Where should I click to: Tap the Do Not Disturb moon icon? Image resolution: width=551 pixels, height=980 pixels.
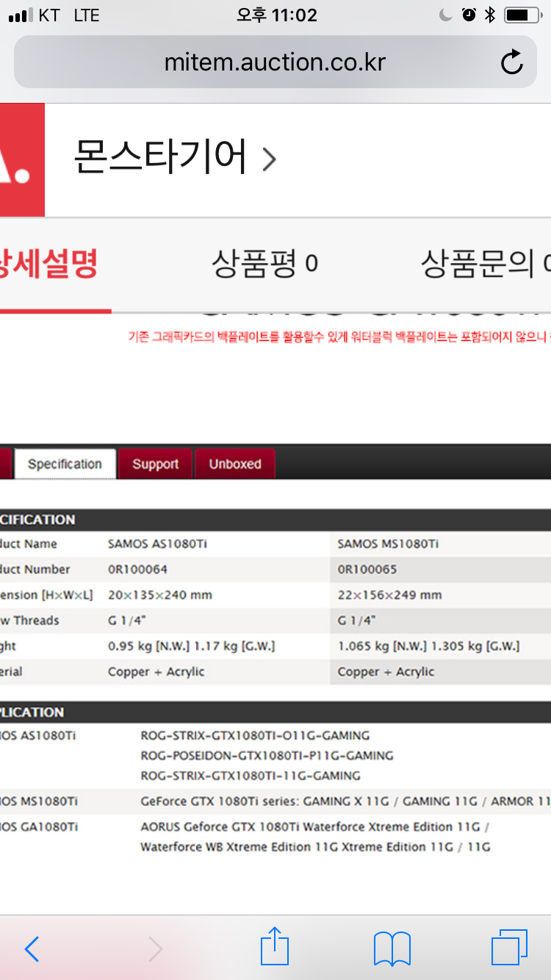pyautogui.click(x=446, y=15)
